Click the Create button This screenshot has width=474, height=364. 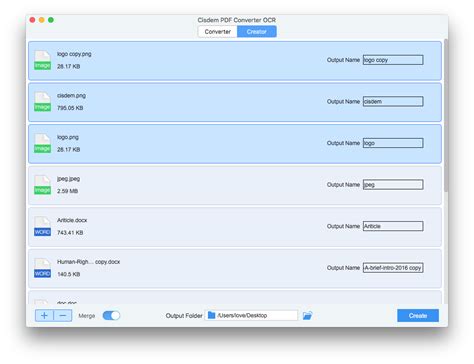tap(418, 315)
